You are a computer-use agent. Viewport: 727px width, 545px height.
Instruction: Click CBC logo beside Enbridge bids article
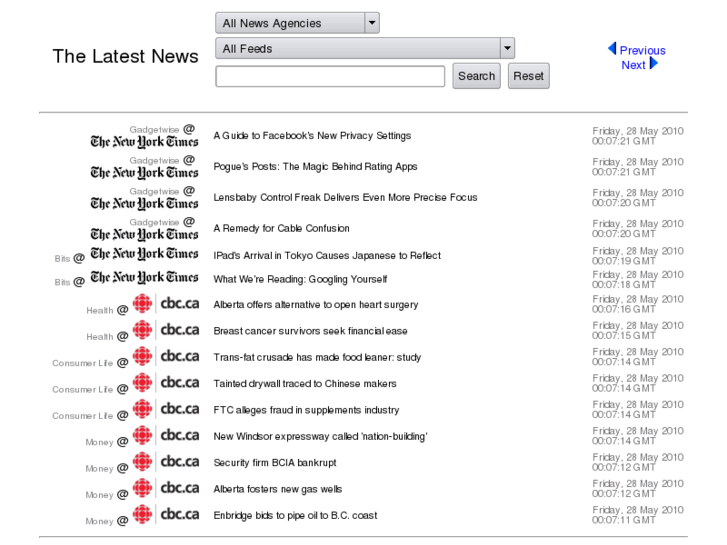coord(166,515)
